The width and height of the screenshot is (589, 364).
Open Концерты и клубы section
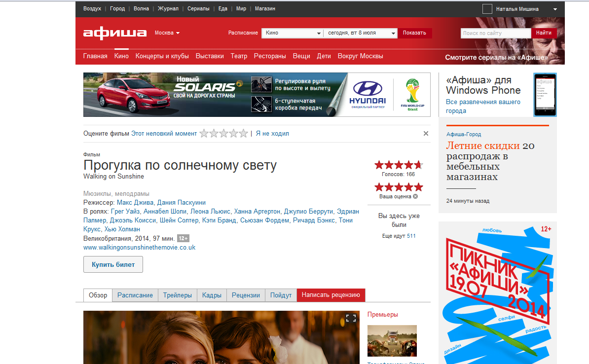click(162, 56)
